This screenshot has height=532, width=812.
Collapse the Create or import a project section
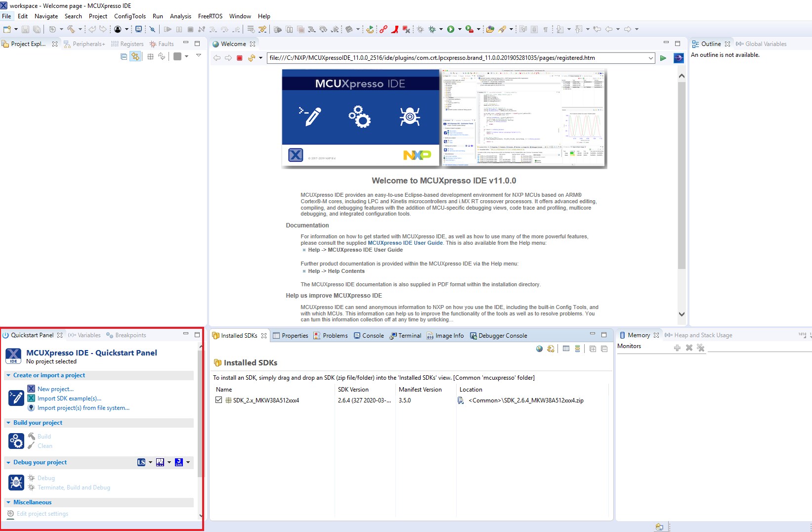click(x=8, y=375)
